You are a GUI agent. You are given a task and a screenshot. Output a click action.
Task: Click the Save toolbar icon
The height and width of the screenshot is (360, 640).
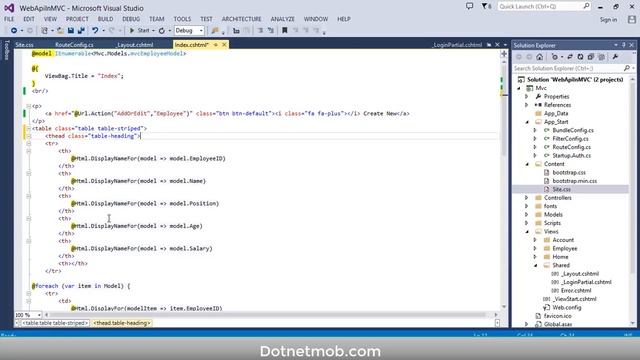71,31
